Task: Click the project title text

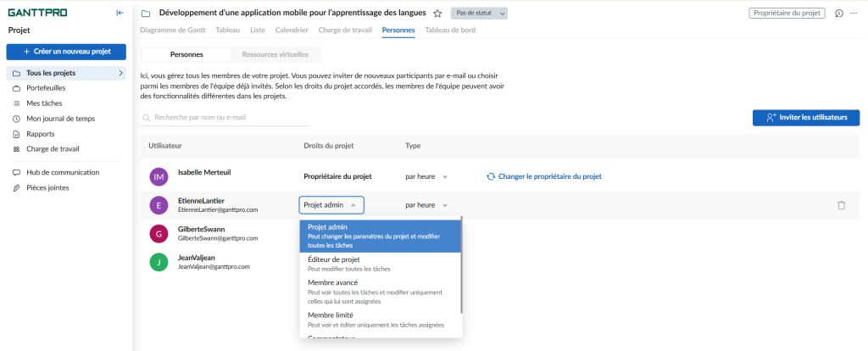Action: coord(292,13)
